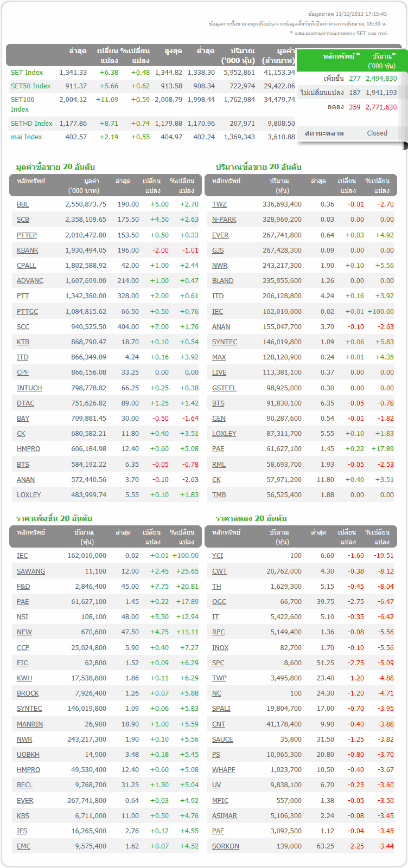The width and height of the screenshot is (408, 868).
Task: Open the MAX stock link
Action: pos(219,357)
